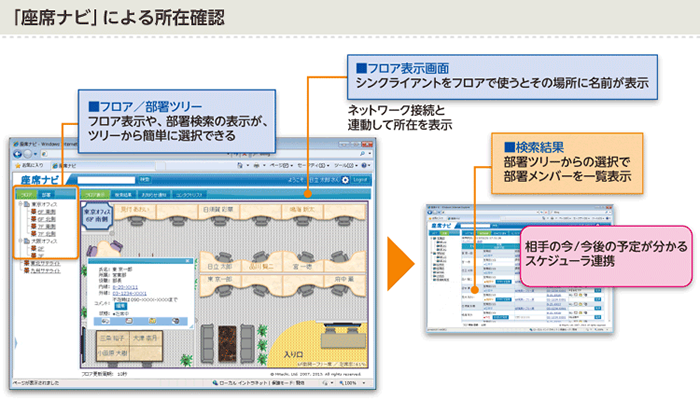Click the blue edit button under comment
The width and height of the screenshot is (700, 401).
[x=121, y=306]
